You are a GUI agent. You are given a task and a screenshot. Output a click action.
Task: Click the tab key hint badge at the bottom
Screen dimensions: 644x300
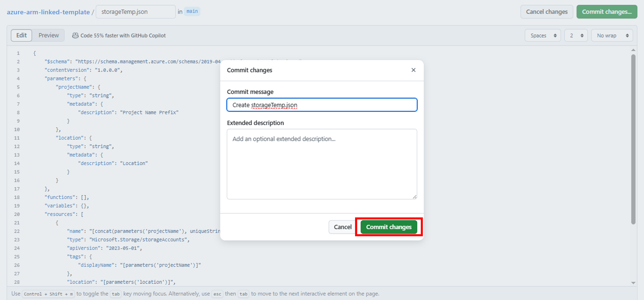[116, 294]
